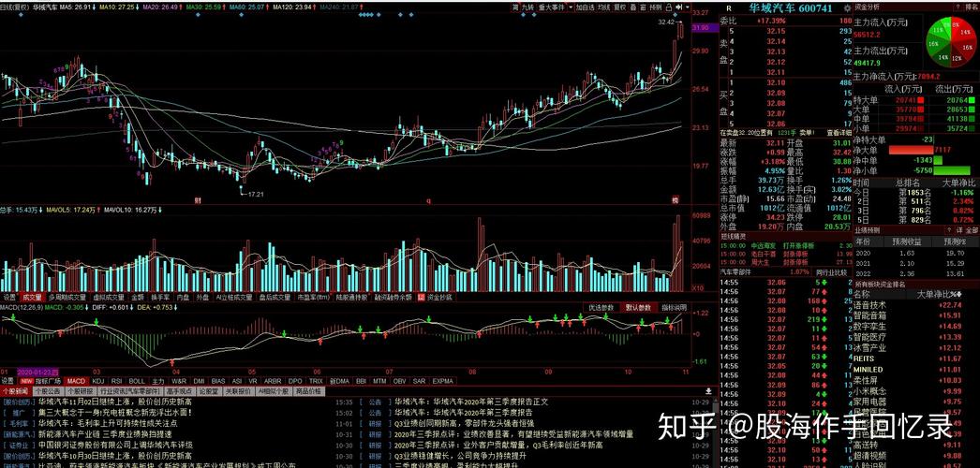Select the 换手率 tab
Image resolution: width=980 pixels, height=468 pixels.
coord(160,298)
